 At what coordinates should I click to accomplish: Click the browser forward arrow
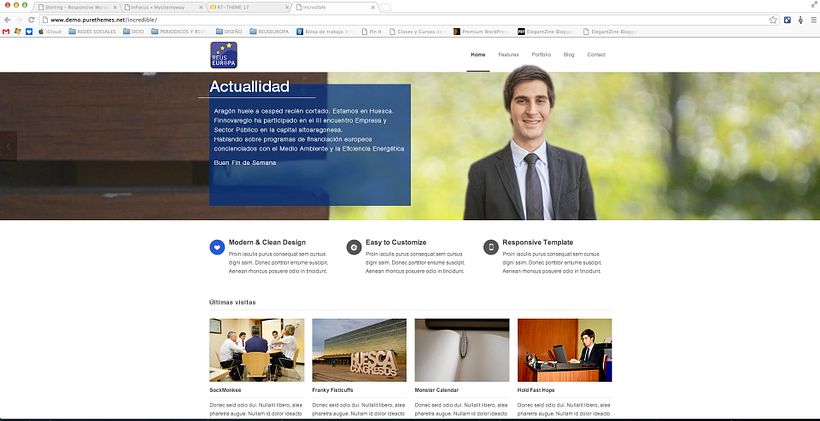coord(19,20)
